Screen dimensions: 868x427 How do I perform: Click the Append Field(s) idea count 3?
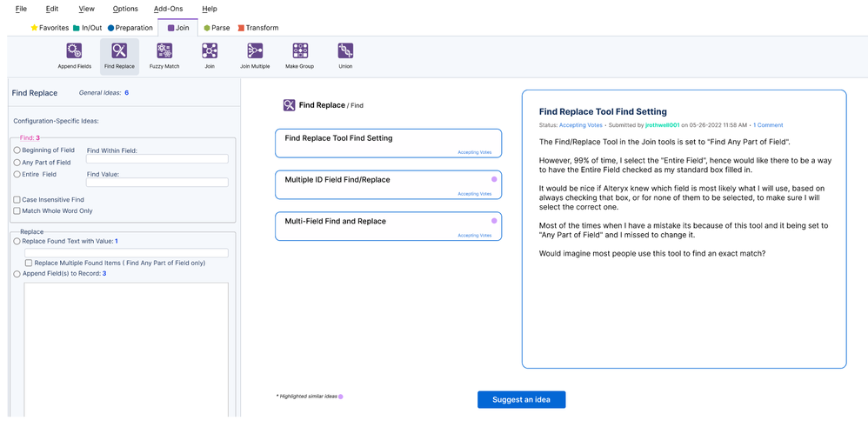pos(104,274)
